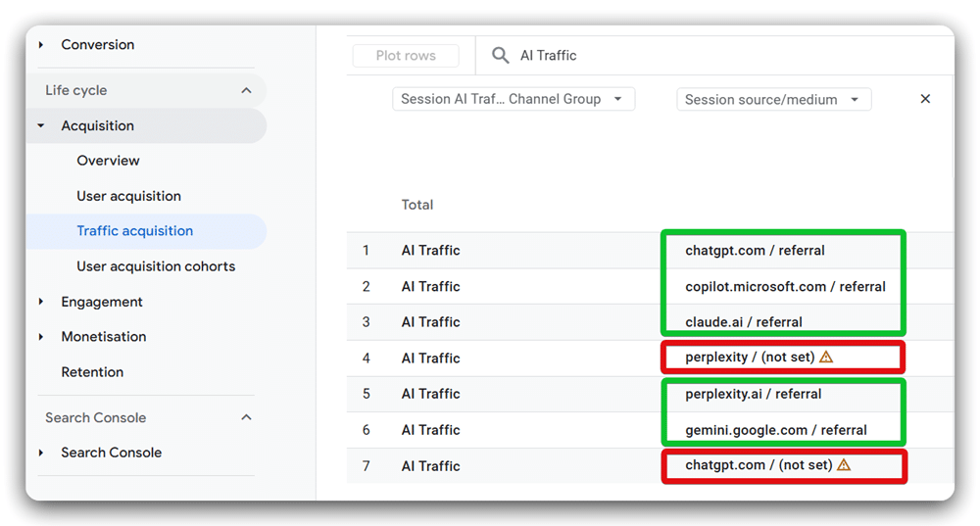Click AI Traffic in row 7
The width and height of the screenshot is (980, 526).
pos(430,466)
